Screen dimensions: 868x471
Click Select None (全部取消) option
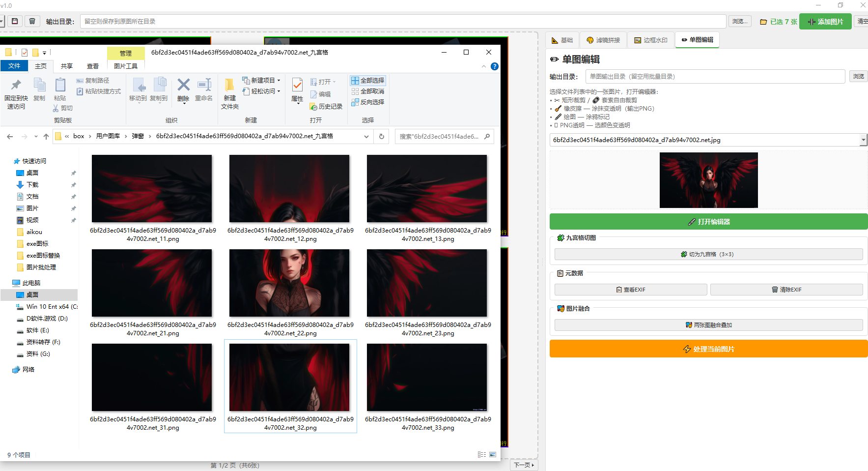pos(368,91)
